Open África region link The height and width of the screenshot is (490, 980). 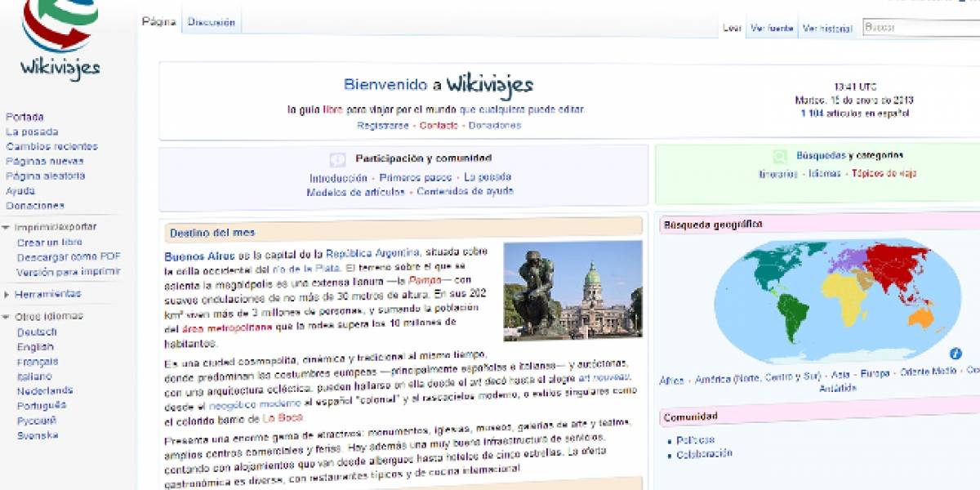[671, 380]
